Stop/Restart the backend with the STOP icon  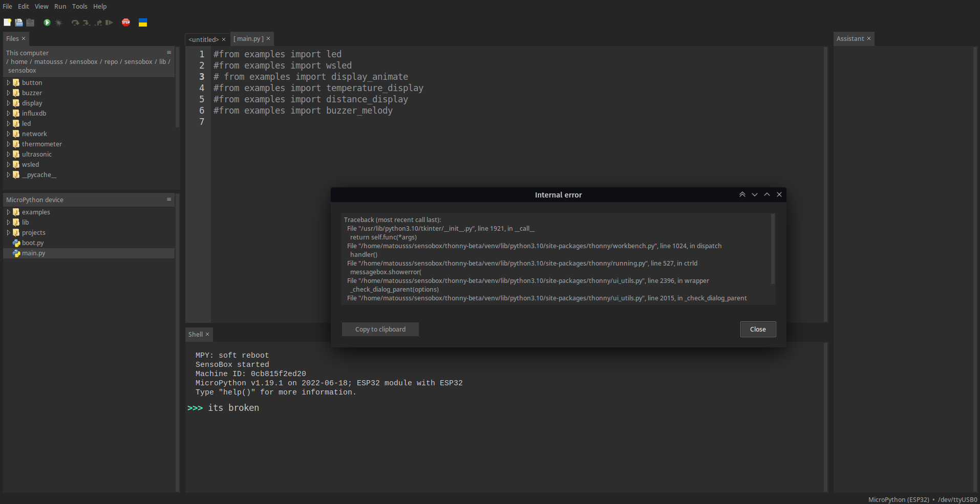point(126,23)
